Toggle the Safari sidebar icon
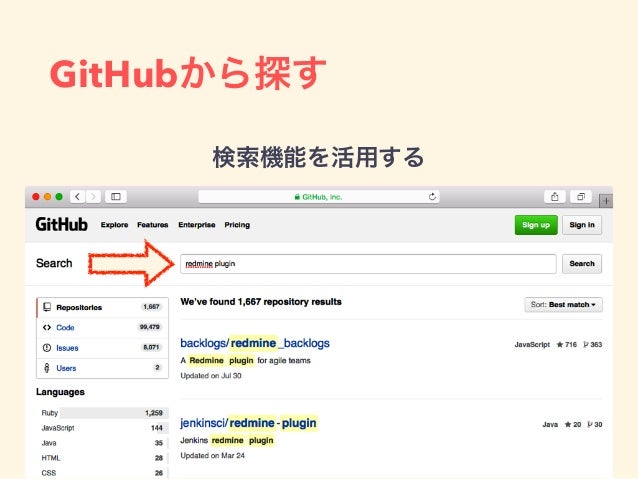 116,197
